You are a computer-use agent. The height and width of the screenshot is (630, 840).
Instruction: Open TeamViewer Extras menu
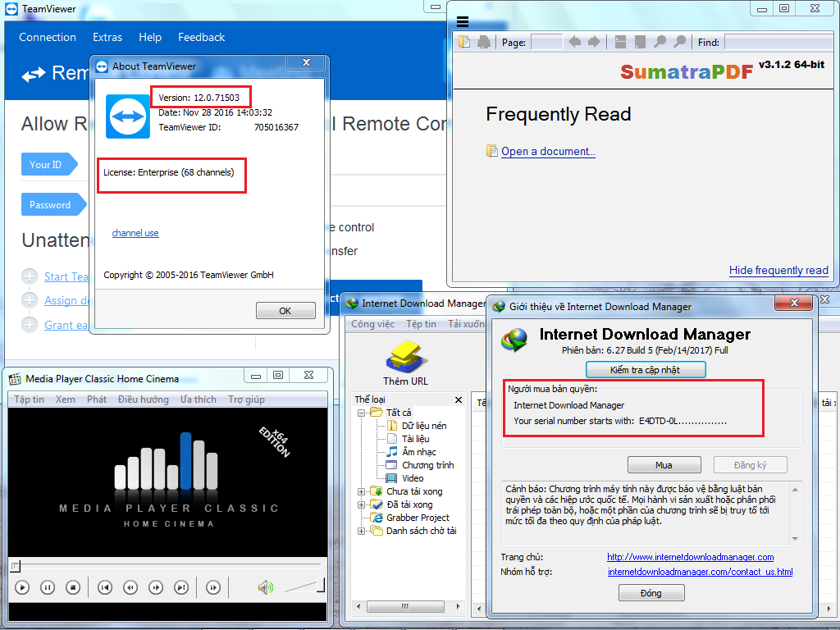[107, 38]
